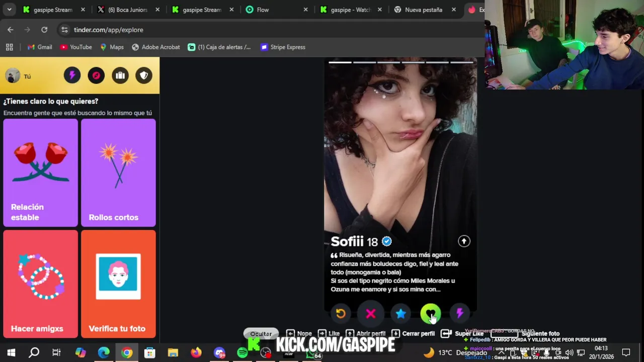Switch to the Nueva pestaña tab

pos(424,10)
